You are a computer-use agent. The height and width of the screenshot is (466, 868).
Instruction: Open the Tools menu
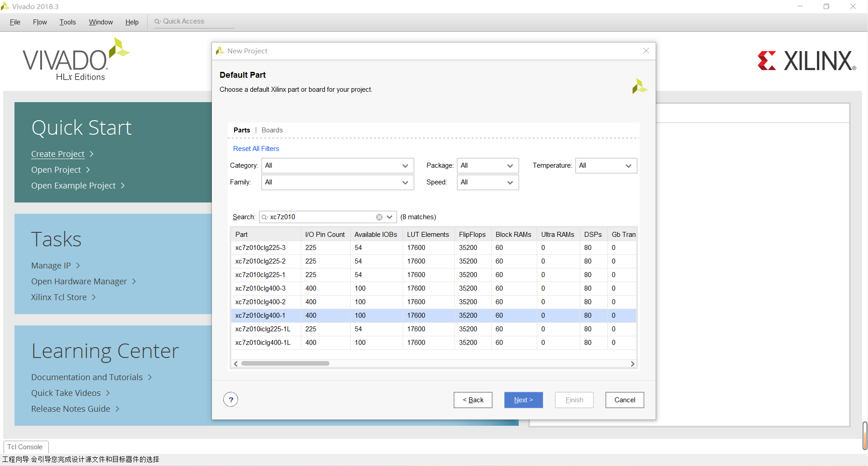point(68,22)
